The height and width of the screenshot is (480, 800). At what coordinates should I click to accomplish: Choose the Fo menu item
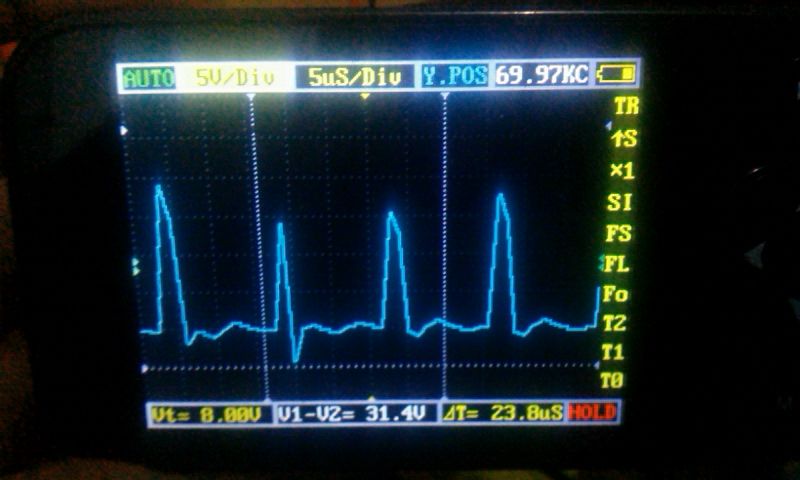[x=615, y=294]
